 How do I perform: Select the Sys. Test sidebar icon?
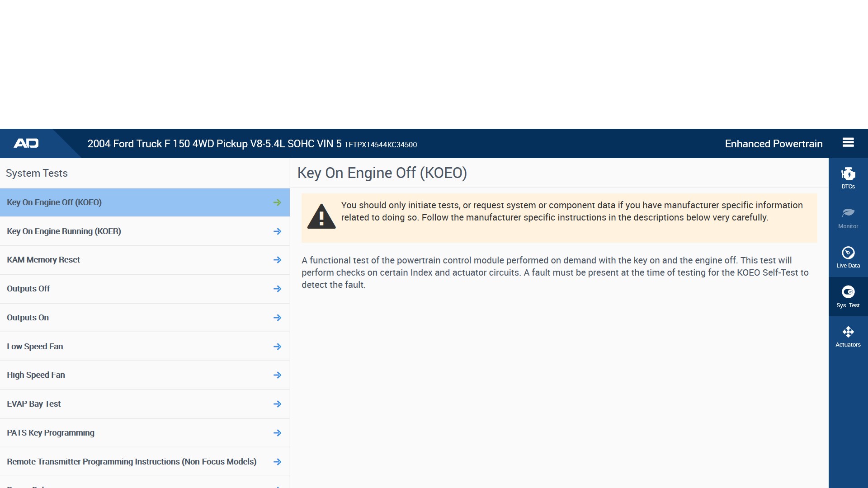848,296
